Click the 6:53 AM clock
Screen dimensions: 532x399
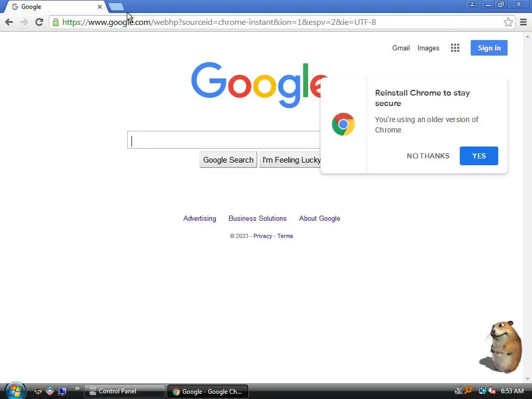click(512, 391)
